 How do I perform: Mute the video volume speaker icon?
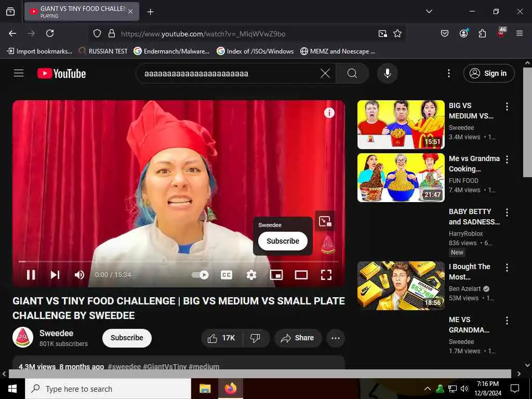[79, 275]
